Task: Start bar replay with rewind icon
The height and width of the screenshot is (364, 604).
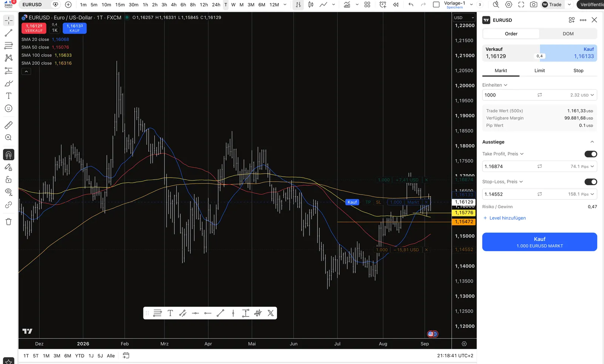Action: click(396, 5)
